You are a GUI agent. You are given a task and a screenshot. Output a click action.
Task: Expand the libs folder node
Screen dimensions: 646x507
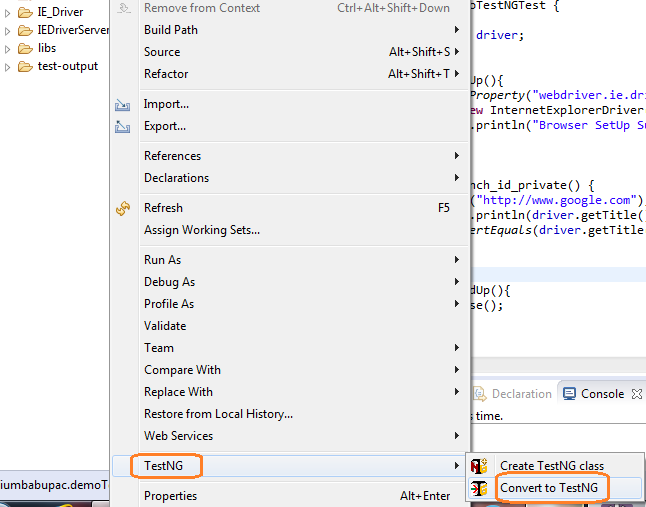pos(7,49)
